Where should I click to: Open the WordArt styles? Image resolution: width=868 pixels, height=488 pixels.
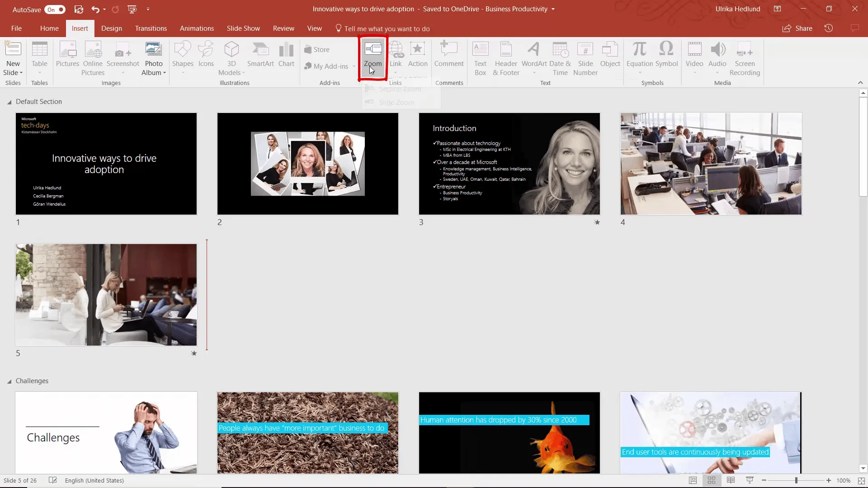click(x=534, y=58)
